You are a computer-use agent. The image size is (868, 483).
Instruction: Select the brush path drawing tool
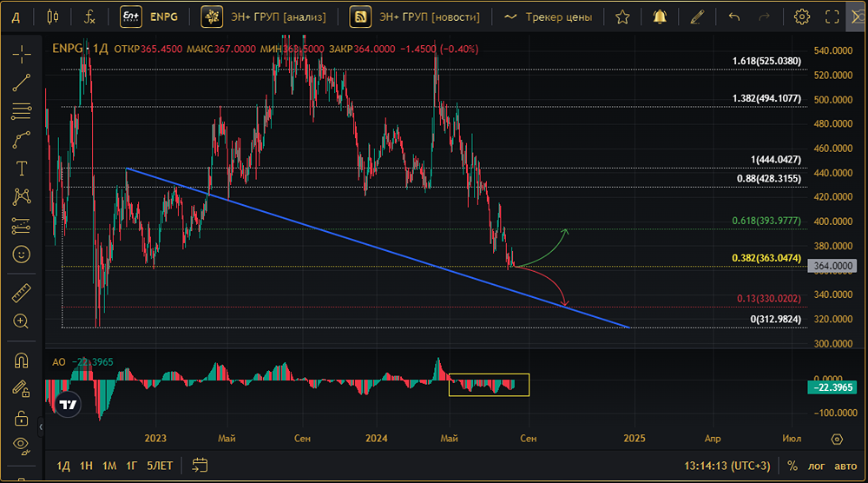[22, 140]
